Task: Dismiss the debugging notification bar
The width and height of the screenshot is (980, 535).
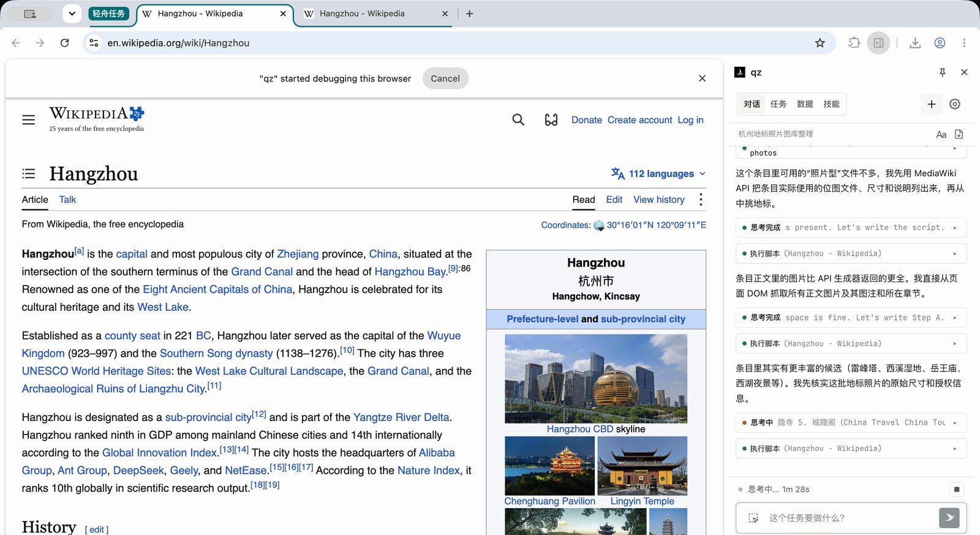Action: point(702,78)
